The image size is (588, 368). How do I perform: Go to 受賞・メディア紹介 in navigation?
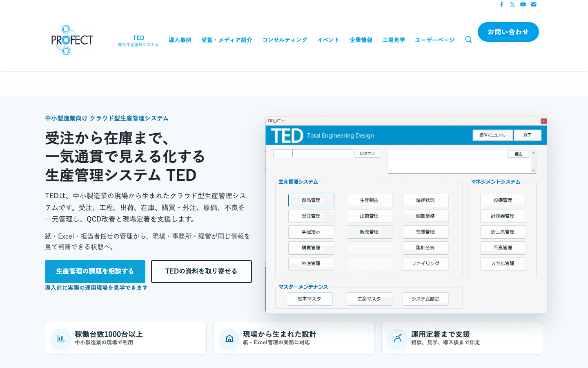[x=227, y=40]
